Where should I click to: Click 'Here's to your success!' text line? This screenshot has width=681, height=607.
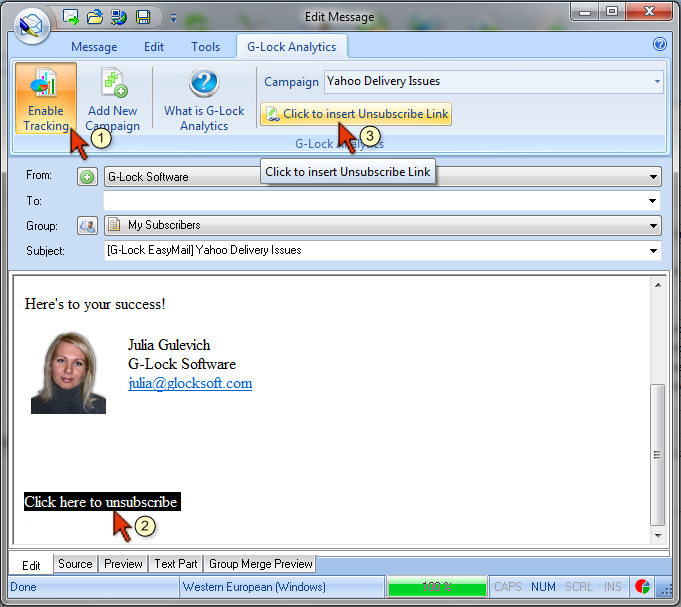tap(95, 304)
